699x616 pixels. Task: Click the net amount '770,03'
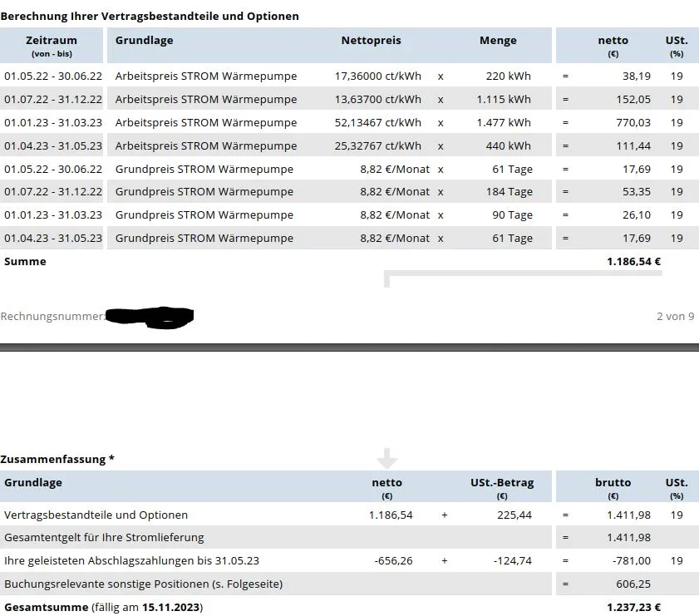pyautogui.click(x=633, y=122)
